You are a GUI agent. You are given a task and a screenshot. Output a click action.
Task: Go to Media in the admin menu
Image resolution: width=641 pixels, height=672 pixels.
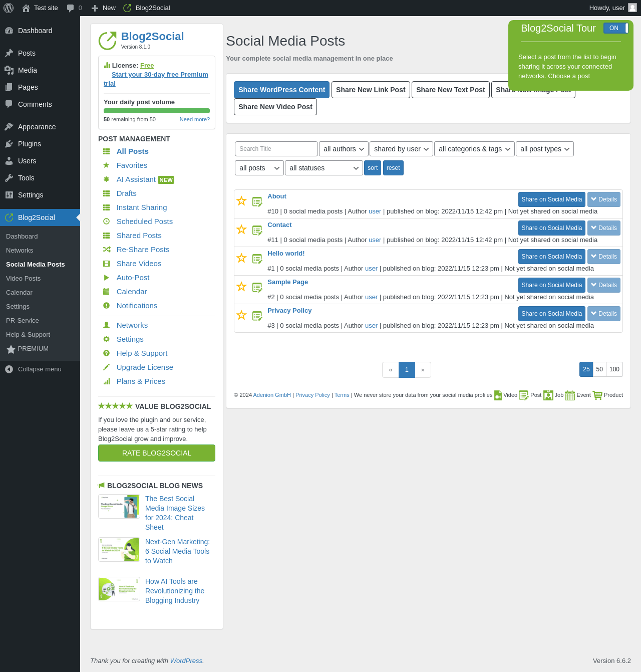pyautogui.click(x=40, y=70)
